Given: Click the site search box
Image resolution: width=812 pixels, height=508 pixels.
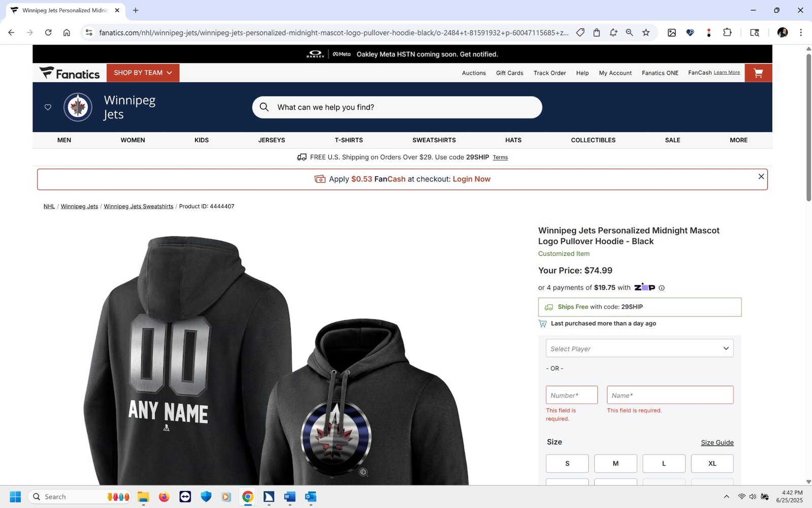Looking at the screenshot, I should click(397, 107).
